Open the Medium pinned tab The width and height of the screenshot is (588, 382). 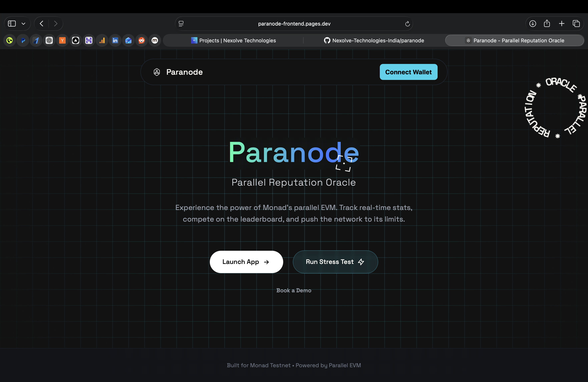point(154,40)
